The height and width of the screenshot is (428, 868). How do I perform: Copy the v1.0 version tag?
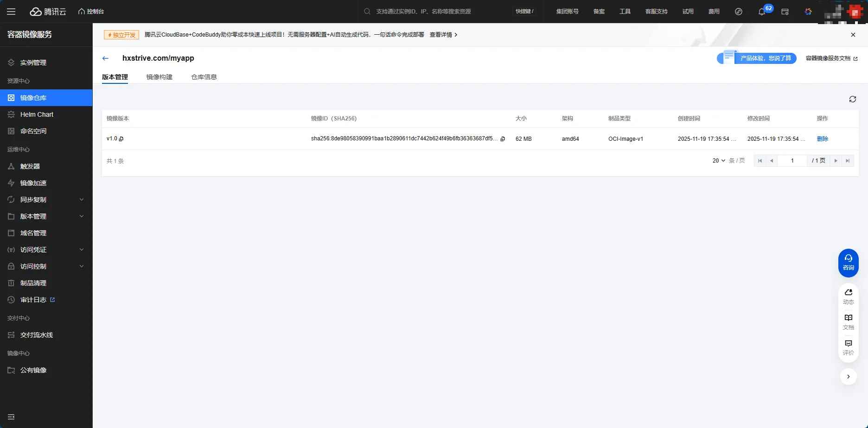[121, 138]
